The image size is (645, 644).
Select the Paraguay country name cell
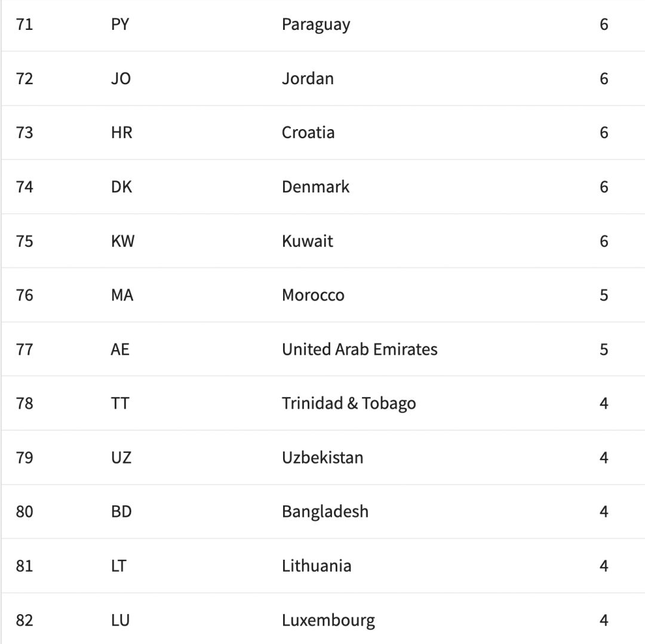(x=316, y=24)
